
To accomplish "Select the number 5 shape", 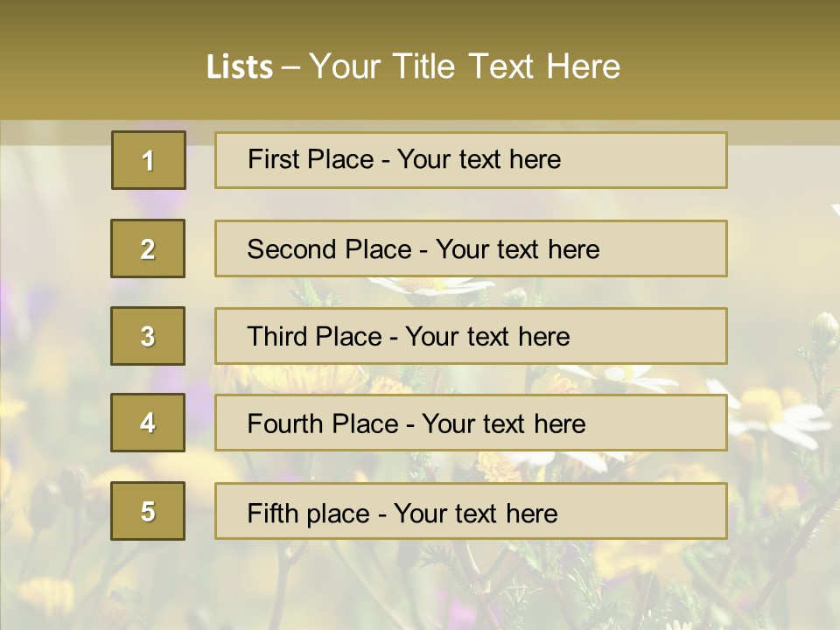I will tap(148, 511).
